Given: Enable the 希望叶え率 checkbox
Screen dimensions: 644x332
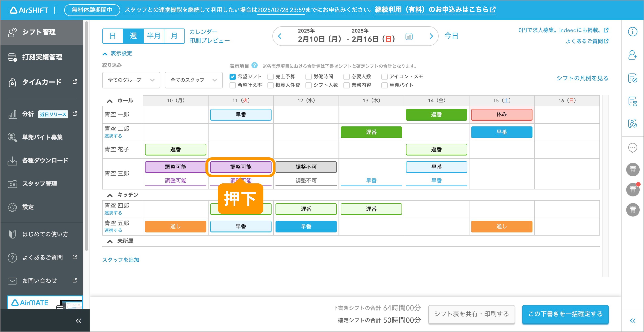Looking at the screenshot, I should click(x=232, y=85).
